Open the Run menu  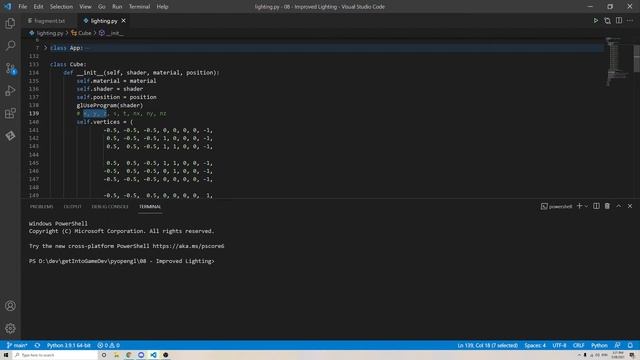click(117, 7)
